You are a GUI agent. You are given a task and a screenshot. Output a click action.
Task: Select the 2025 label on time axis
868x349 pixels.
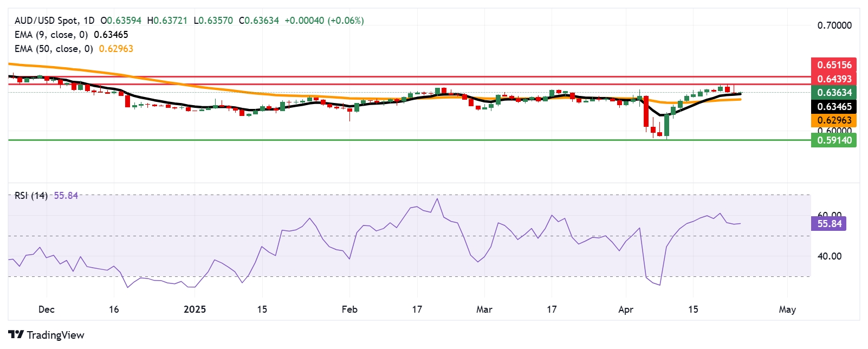[195, 309]
